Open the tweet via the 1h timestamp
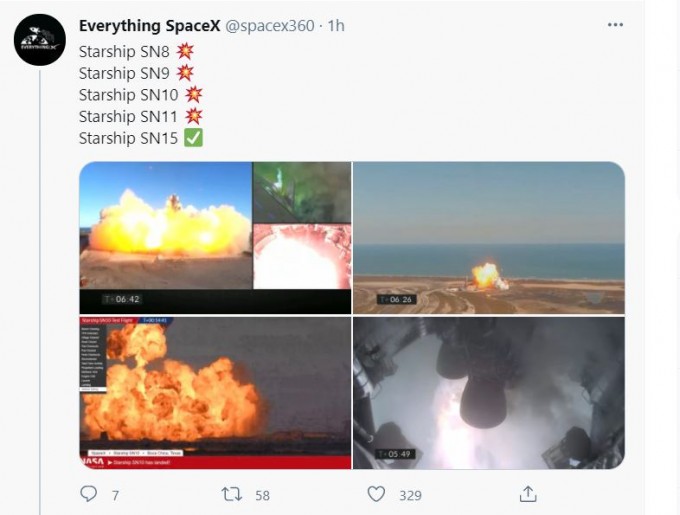 [336, 25]
